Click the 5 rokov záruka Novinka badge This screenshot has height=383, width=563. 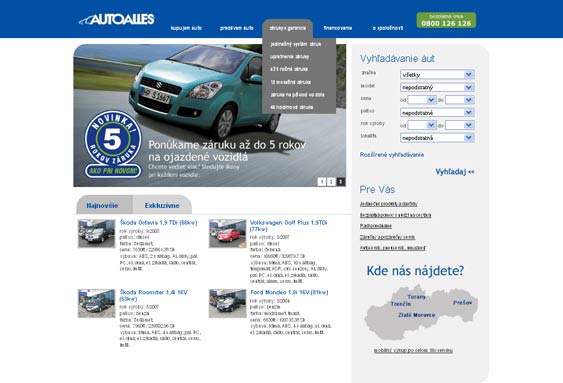pyautogui.click(x=113, y=144)
